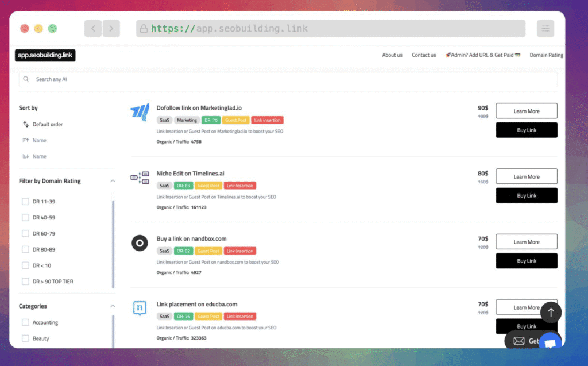Click the DR 62 green tag
This screenshot has height=366, width=588.
tap(183, 251)
